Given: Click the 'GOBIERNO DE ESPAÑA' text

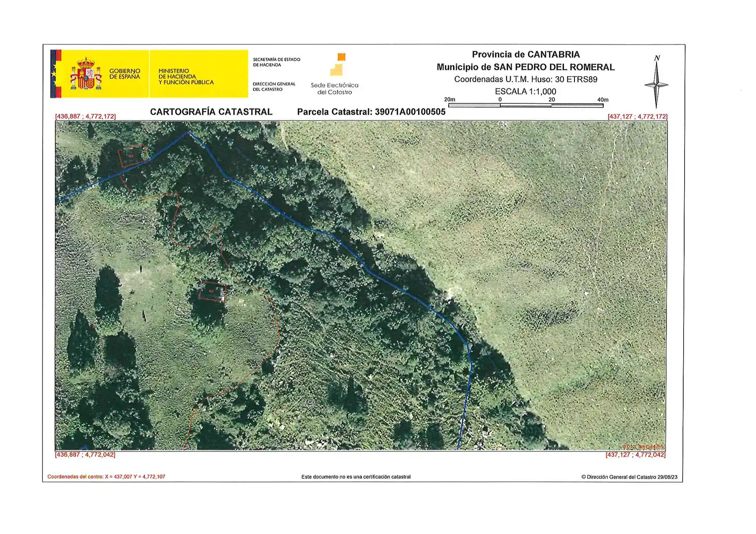Looking at the screenshot, I should 125,74.
